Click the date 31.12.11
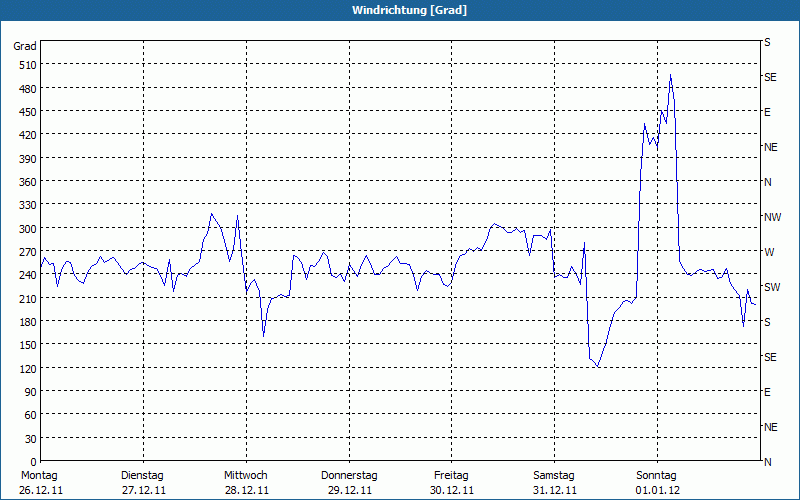Viewport: 800px width, 500px height. (555, 491)
